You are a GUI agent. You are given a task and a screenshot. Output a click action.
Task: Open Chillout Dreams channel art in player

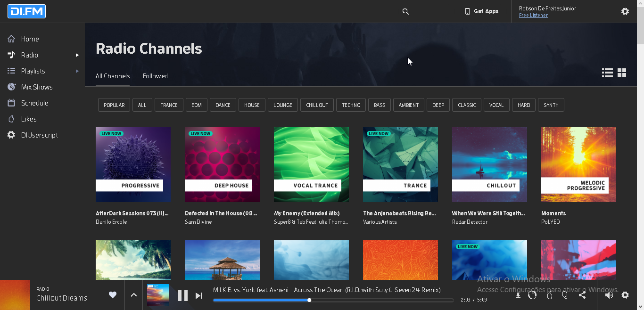coord(15,295)
